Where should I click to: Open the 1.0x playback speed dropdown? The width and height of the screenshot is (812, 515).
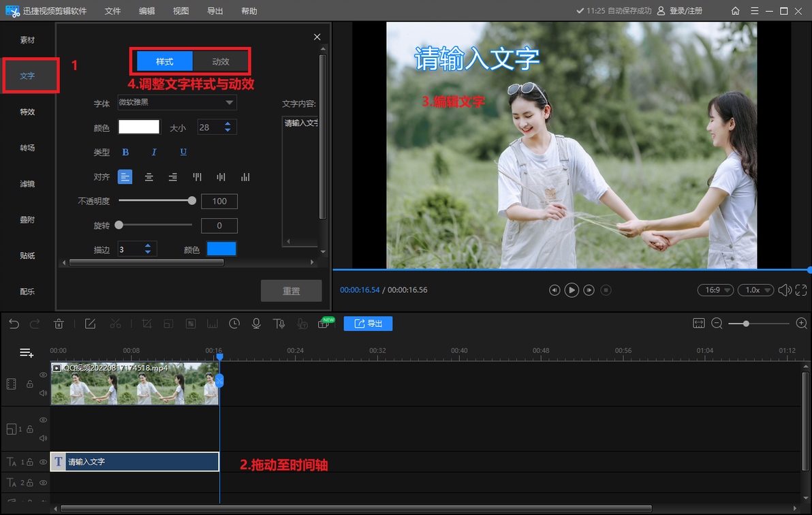pyautogui.click(x=755, y=290)
